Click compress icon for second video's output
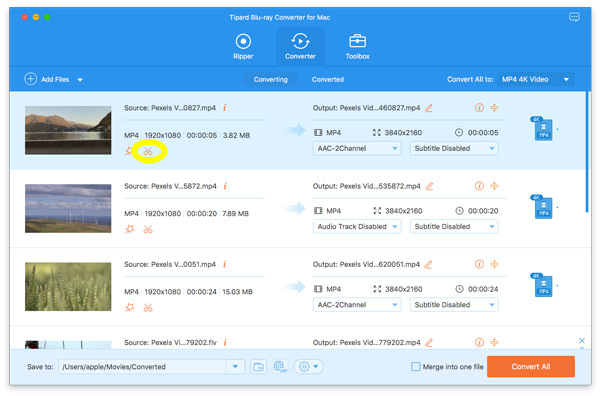 494,186
